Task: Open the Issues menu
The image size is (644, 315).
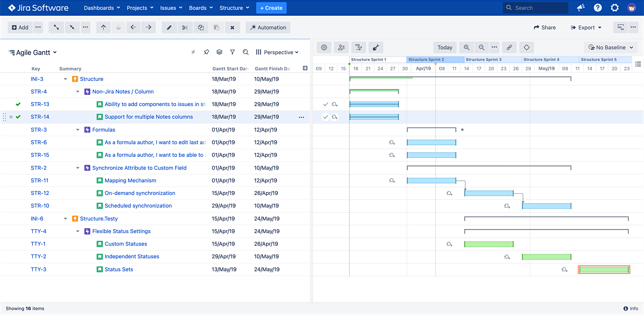Action: [x=171, y=8]
